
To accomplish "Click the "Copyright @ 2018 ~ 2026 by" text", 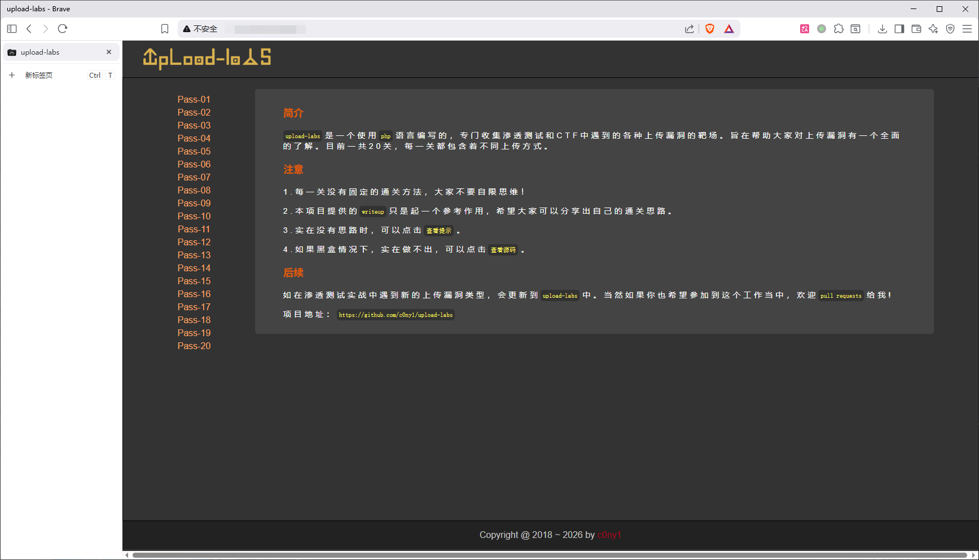I will click(x=537, y=535).
